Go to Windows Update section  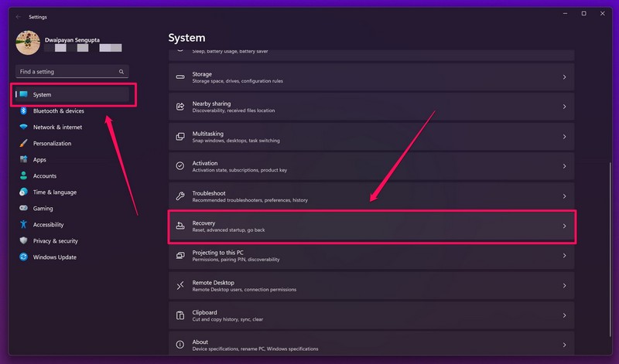click(x=54, y=257)
